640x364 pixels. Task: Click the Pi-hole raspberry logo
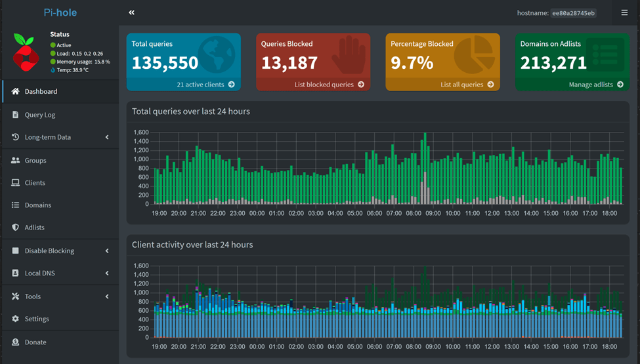coord(26,54)
